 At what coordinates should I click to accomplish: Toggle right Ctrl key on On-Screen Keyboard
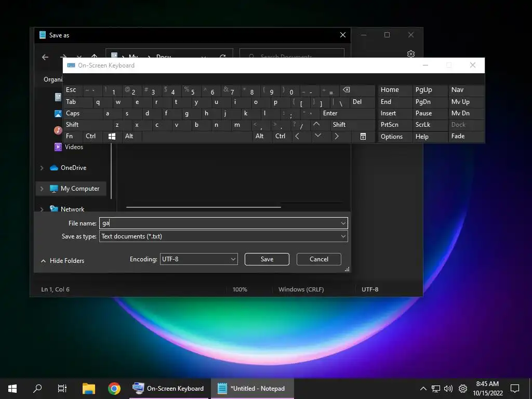pos(282,137)
